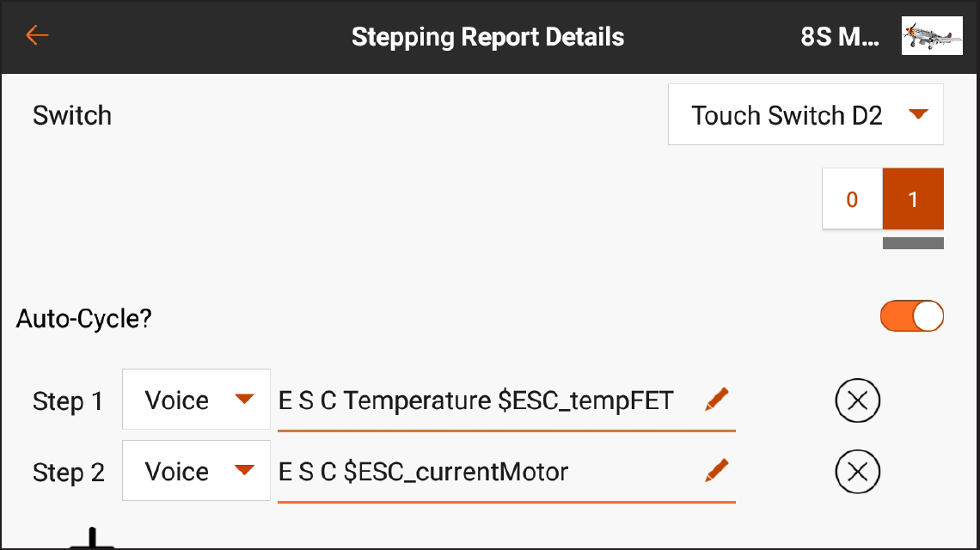The height and width of the screenshot is (550, 980).
Task: Delete Step 1 using its X icon
Action: pyautogui.click(x=858, y=400)
